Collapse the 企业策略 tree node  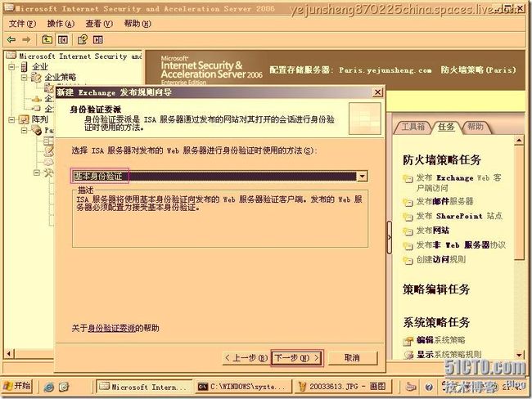pyautogui.click(x=25, y=78)
